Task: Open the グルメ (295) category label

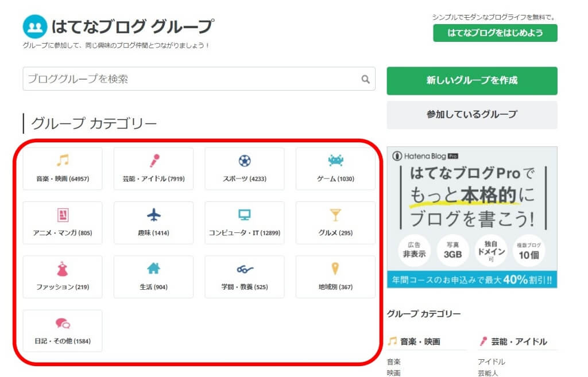Action: [x=335, y=233]
